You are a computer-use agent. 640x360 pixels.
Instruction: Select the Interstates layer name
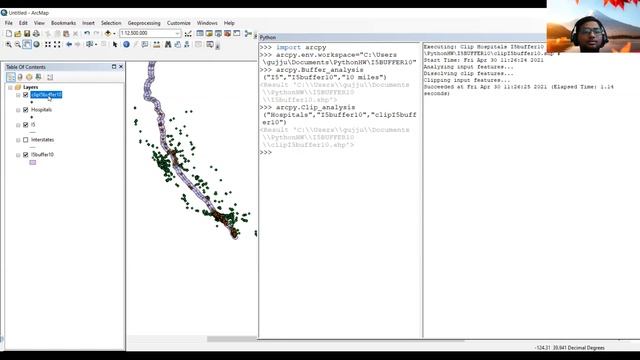click(42, 140)
